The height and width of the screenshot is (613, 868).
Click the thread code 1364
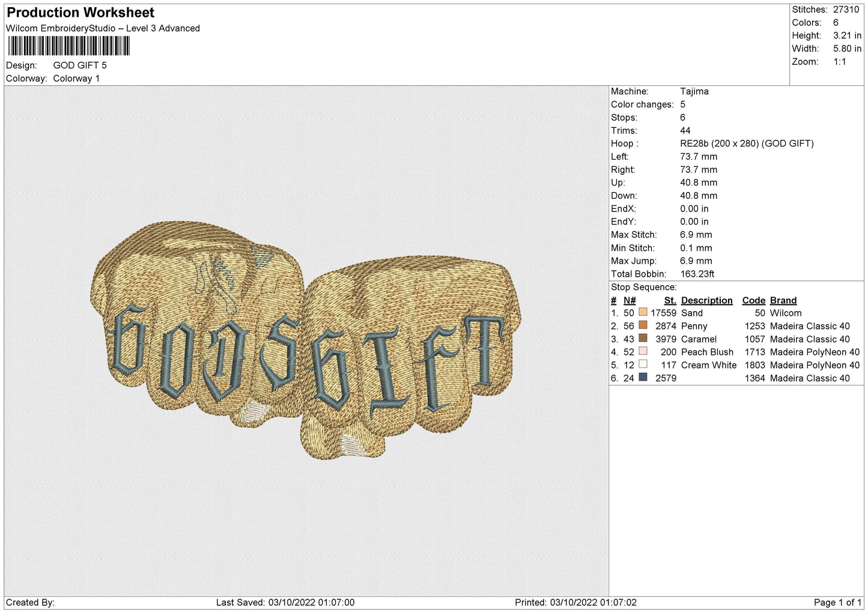coord(754,378)
